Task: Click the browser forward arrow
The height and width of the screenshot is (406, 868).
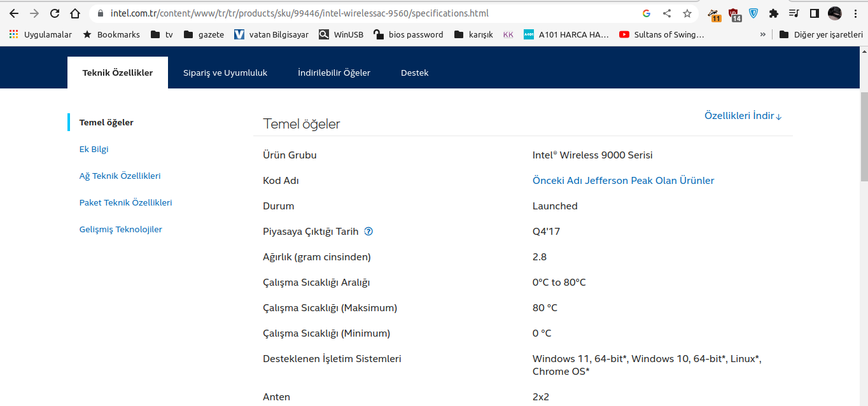Action: (34, 13)
